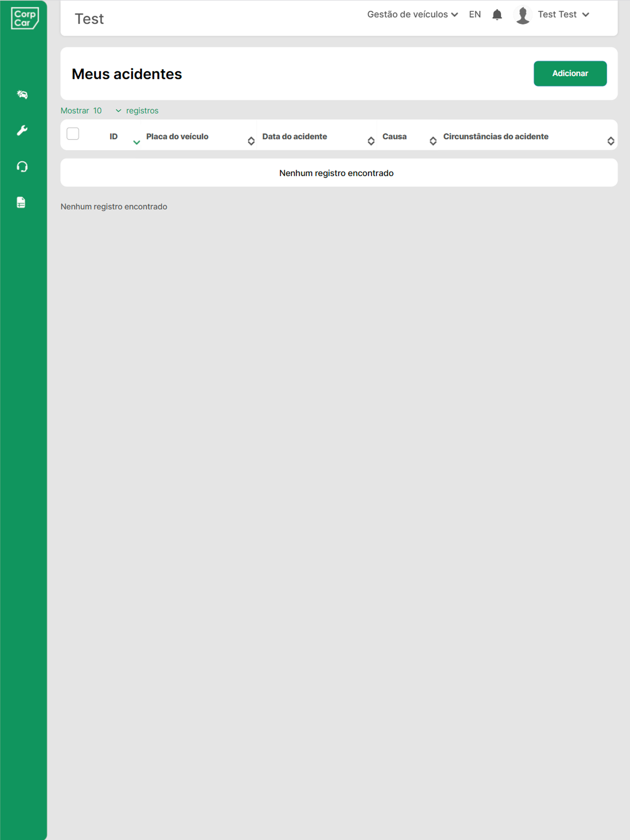Open the Test Test user menu

coord(563,14)
